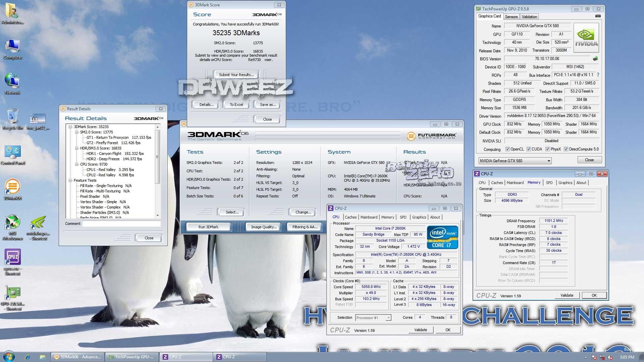Image resolution: width=644 pixels, height=362 pixels.
Task: Show hidden system tray icons arrow
Action: [x=586, y=357]
